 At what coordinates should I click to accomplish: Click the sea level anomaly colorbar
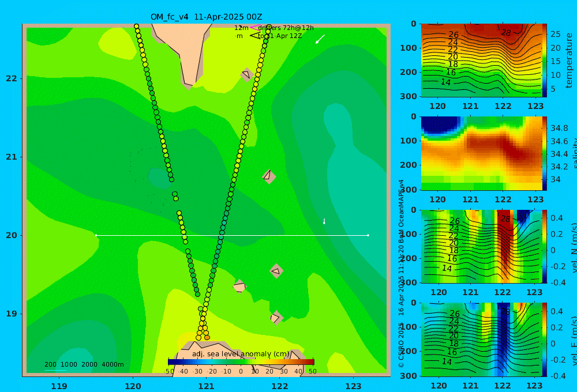[241, 362]
